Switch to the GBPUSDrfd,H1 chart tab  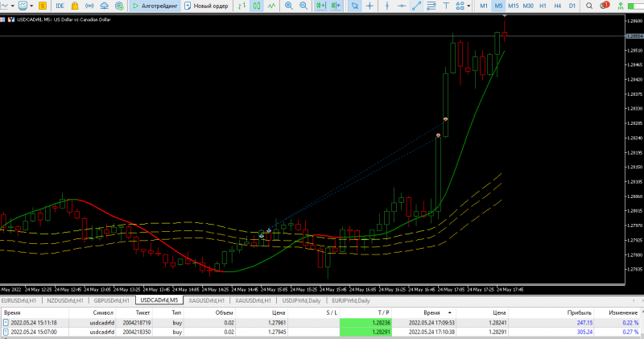point(111,301)
